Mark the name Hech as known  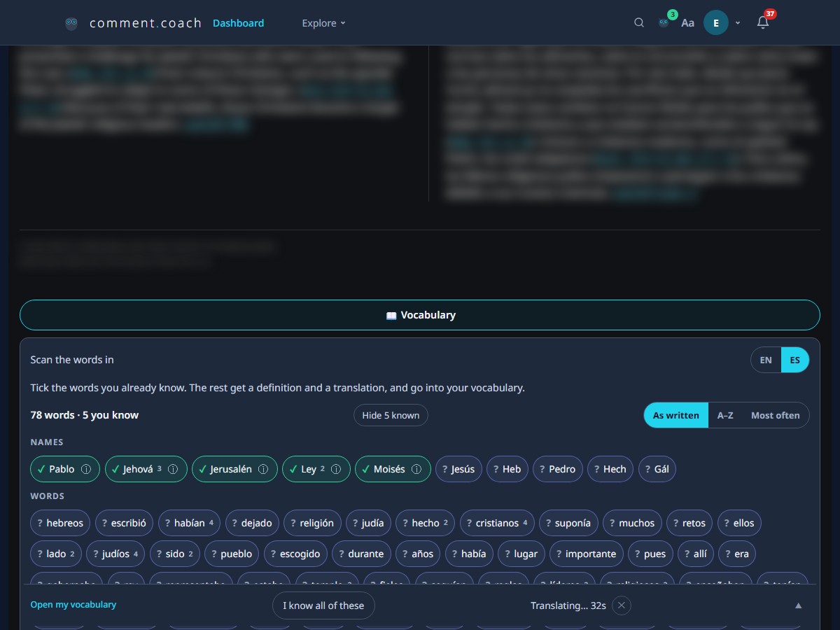pos(610,469)
